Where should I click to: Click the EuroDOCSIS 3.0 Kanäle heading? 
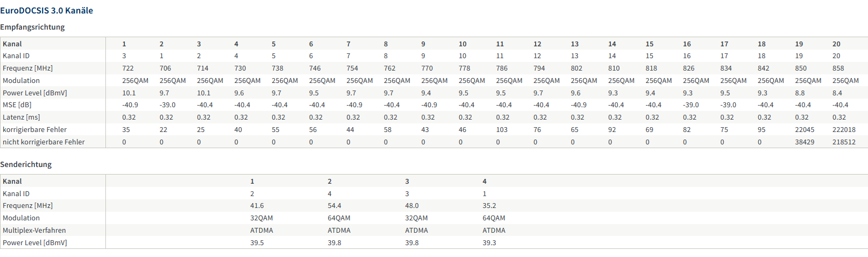46,10
